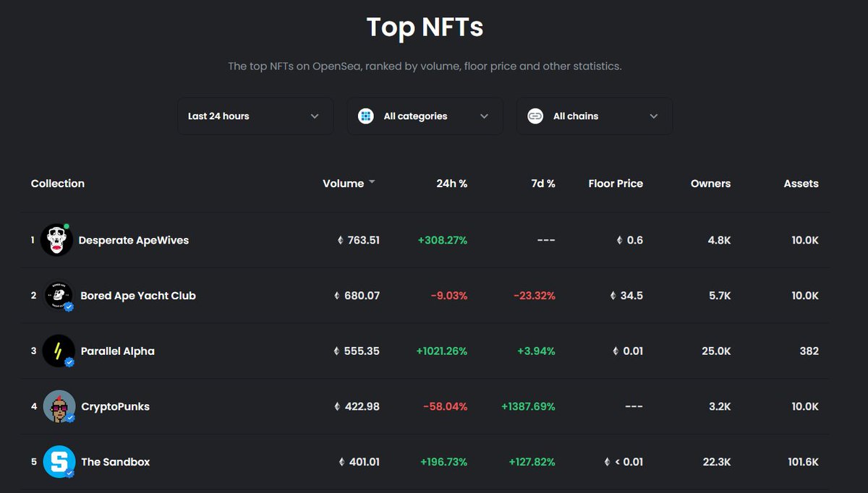Click the ETH icon beside floor price 0.6

tap(619, 240)
